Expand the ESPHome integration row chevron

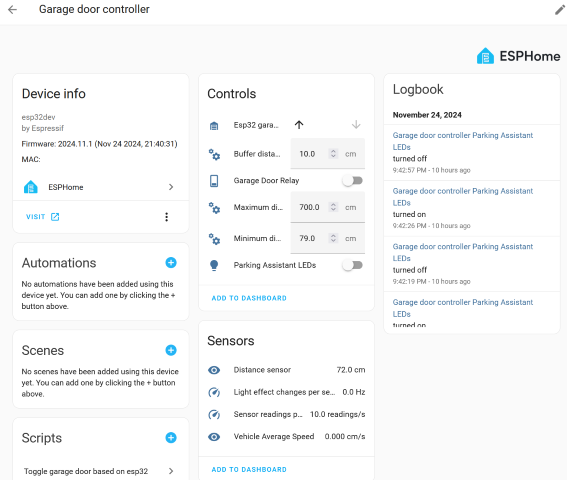coord(171,187)
